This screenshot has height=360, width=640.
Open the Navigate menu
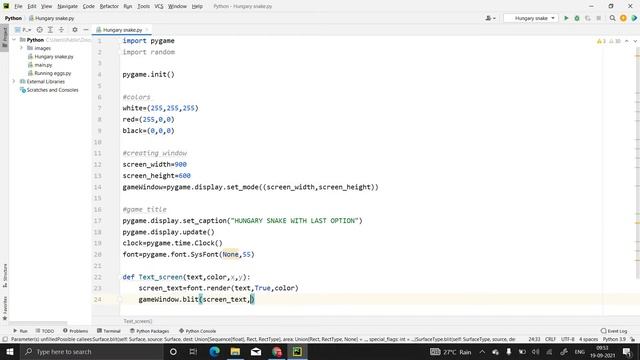(x=67, y=6)
